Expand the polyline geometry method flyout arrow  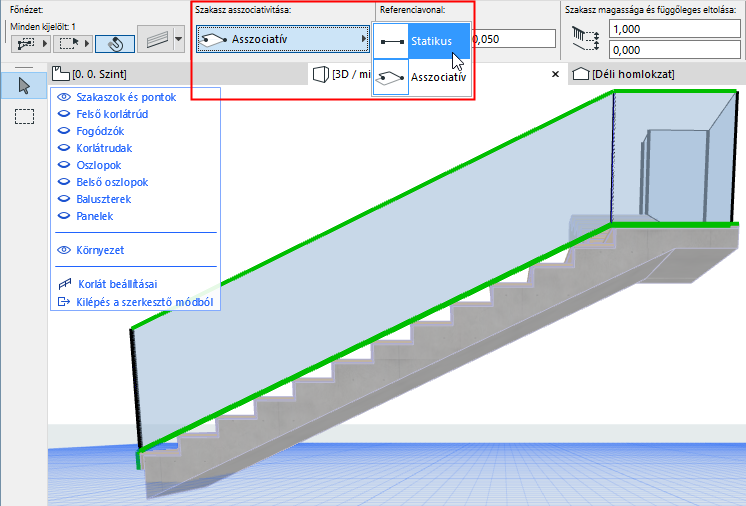click(45, 44)
